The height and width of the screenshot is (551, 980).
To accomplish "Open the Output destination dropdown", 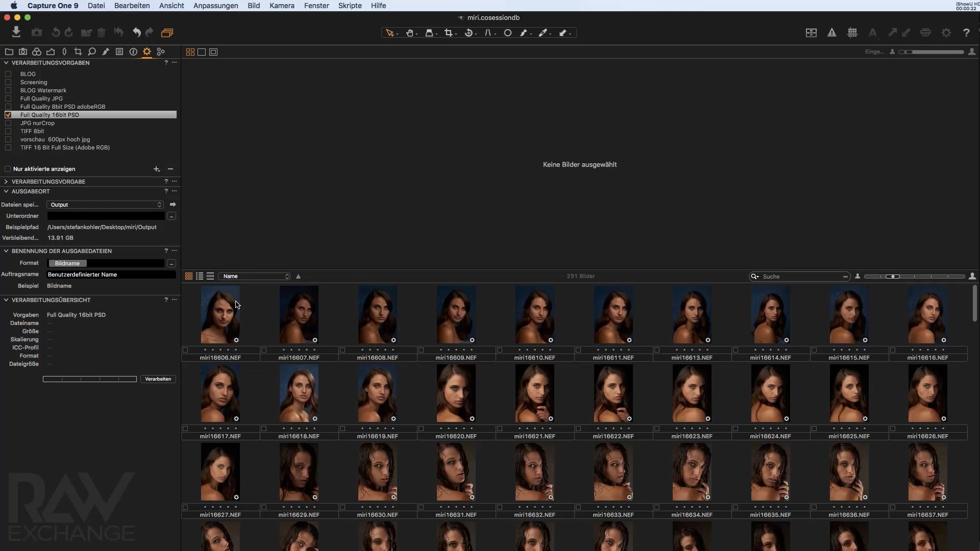I will click(105, 205).
